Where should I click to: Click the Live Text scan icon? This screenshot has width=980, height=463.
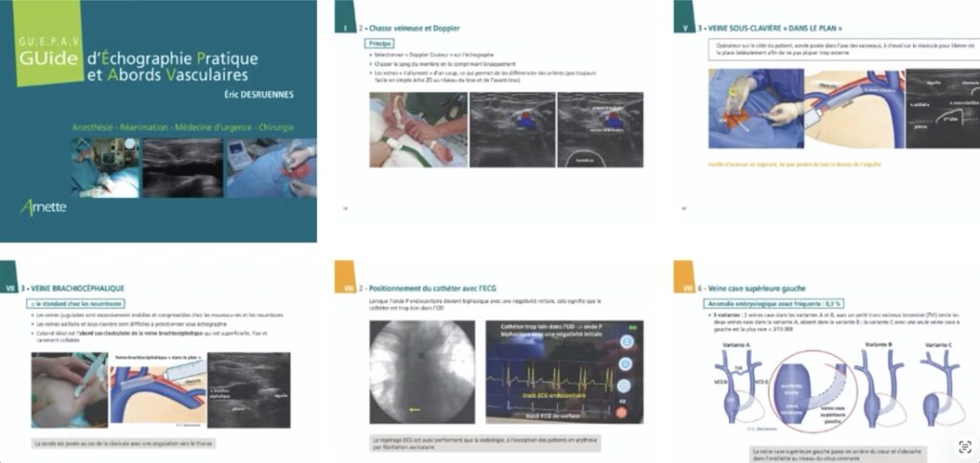pos(964,447)
